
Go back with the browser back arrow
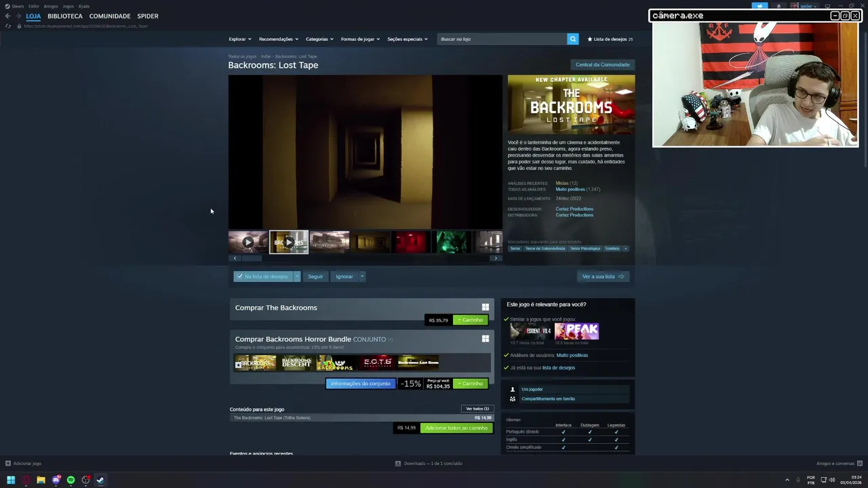7,16
